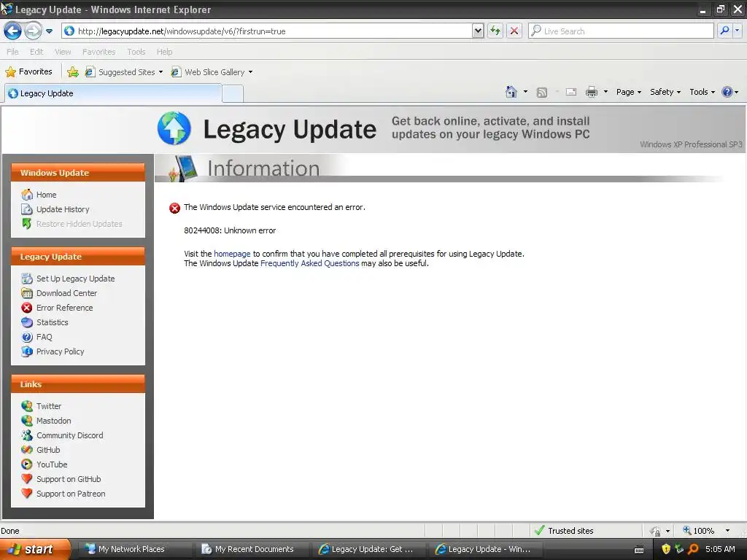The image size is (747, 560).
Task: Click the Trusted sites status zone
Action: 564,531
